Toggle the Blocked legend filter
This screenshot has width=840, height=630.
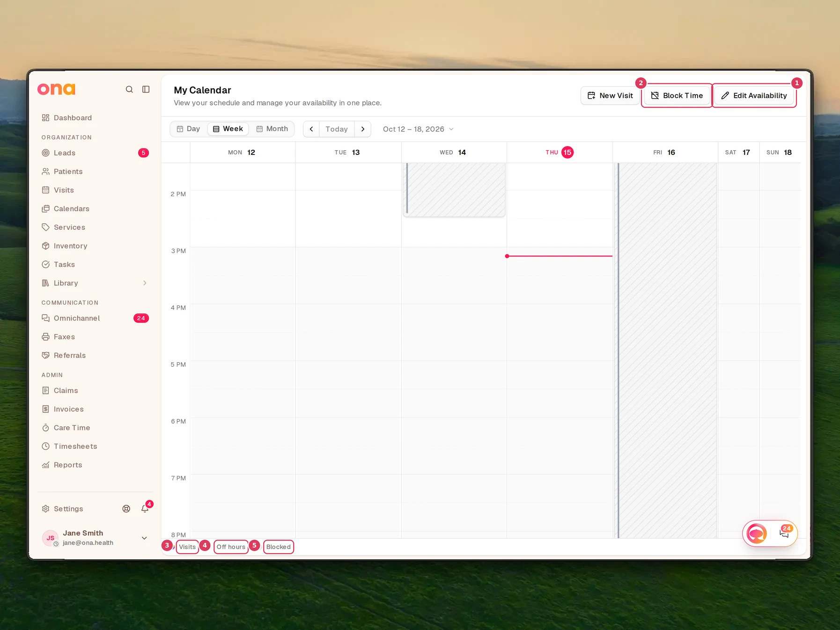[279, 547]
